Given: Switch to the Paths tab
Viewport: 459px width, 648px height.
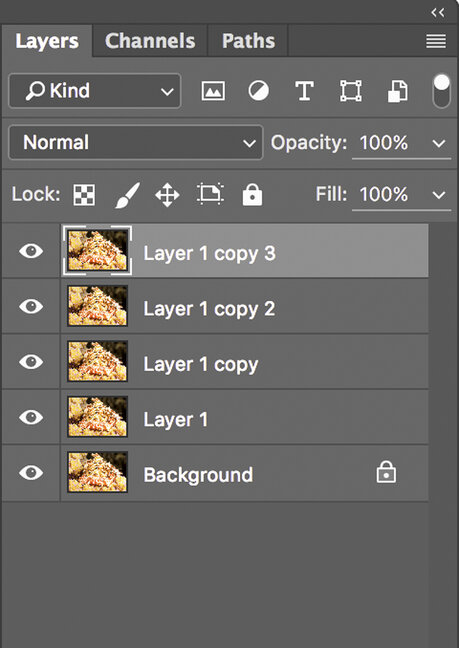Looking at the screenshot, I should [248, 41].
